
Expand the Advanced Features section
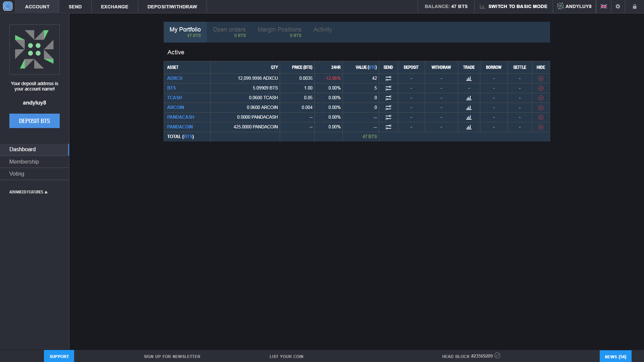(x=29, y=192)
